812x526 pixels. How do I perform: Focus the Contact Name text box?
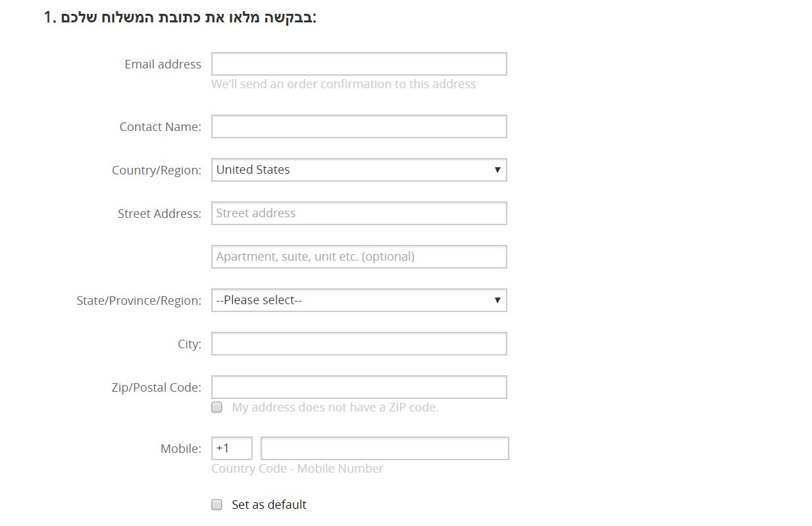(x=359, y=126)
